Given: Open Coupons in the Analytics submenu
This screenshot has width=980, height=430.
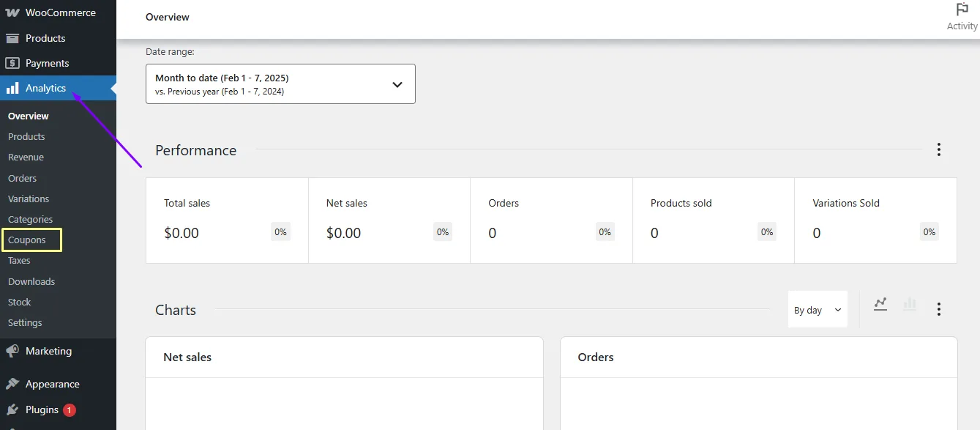Looking at the screenshot, I should coord(27,240).
